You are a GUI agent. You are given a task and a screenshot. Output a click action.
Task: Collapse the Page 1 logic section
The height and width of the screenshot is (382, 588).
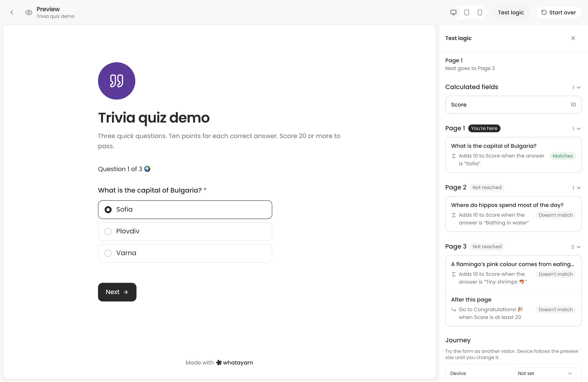click(x=576, y=129)
